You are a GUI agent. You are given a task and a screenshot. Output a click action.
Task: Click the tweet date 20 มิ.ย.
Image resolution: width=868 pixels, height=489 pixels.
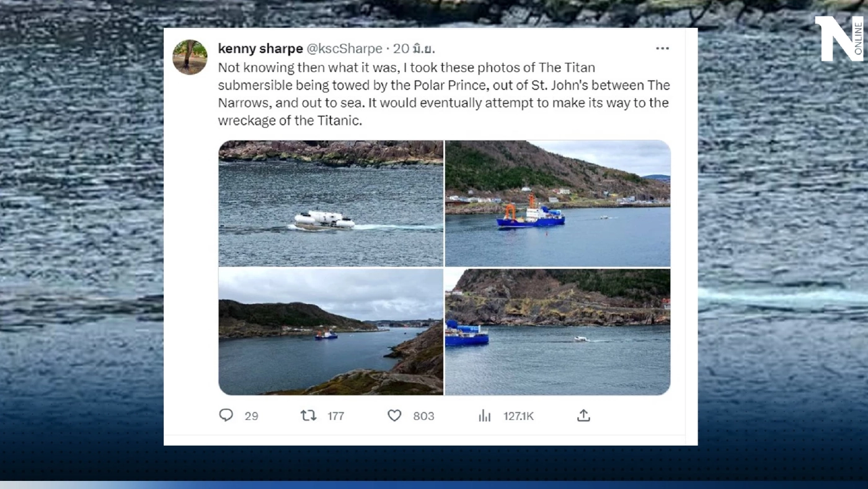[x=414, y=48]
